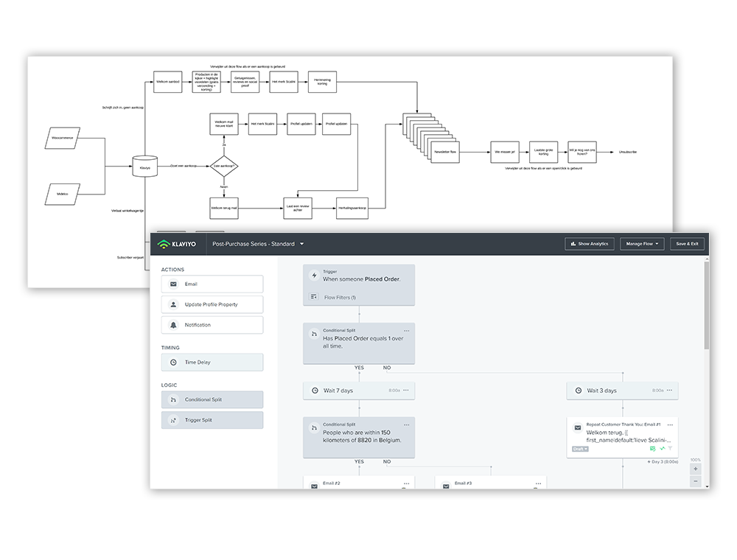Open the Flow Filters (1) link
This screenshot has width=737, height=560.
340,298
